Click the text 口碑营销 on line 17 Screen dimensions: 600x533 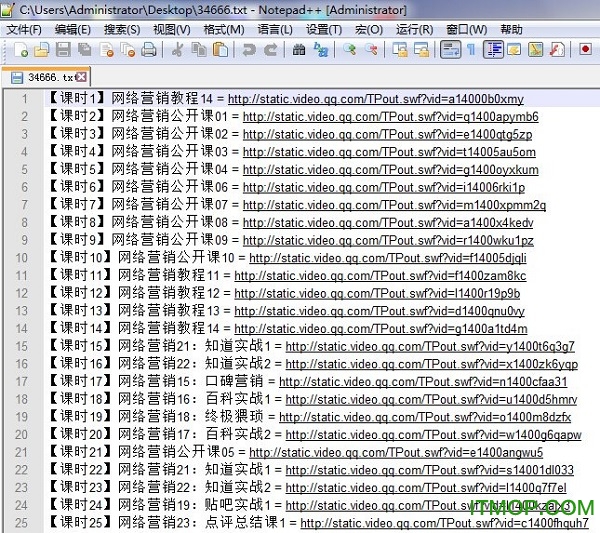click(234, 381)
